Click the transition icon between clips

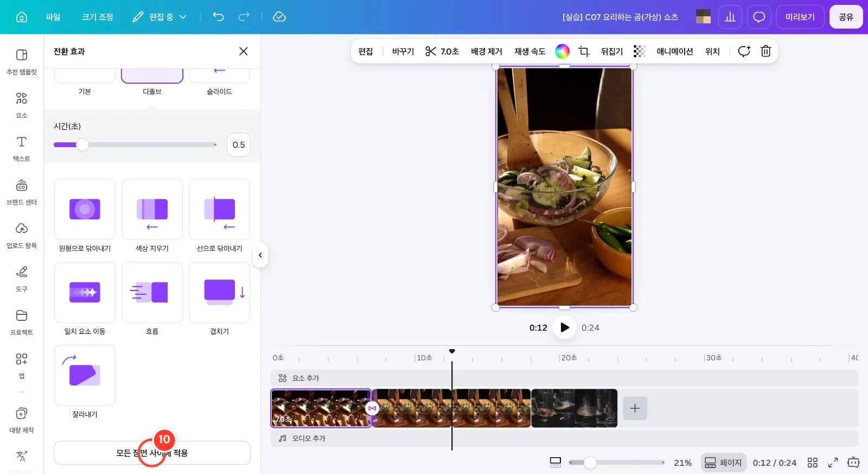tap(372, 408)
